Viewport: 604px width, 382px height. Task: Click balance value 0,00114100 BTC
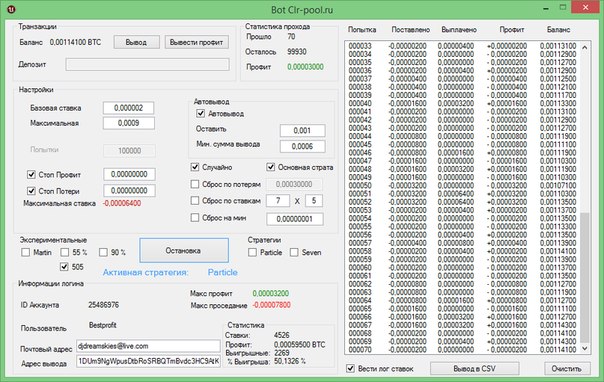(75, 42)
